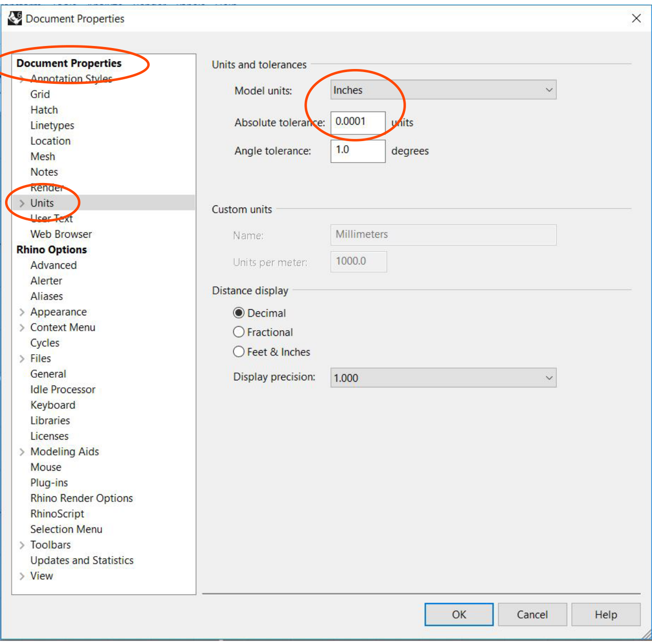Select the Units page in the tree

point(42,203)
